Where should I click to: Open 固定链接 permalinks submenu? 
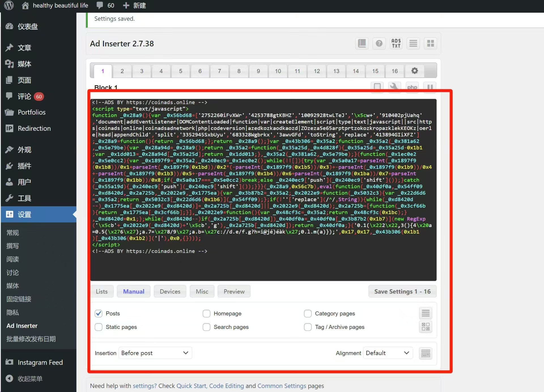[19, 299]
